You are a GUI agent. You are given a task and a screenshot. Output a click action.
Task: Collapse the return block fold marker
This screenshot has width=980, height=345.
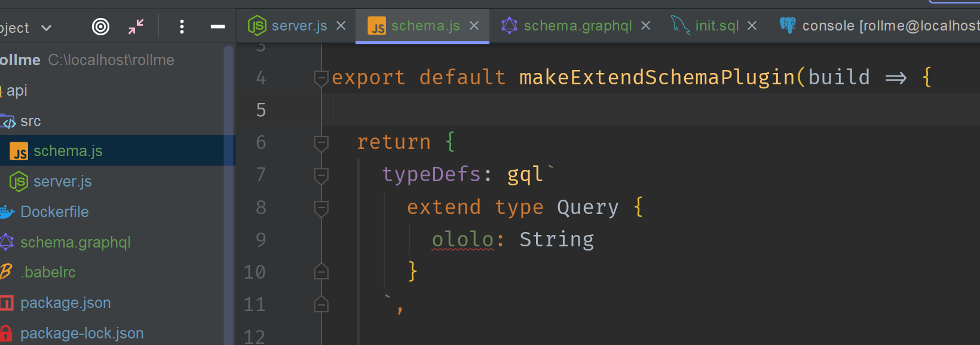[321, 143]
